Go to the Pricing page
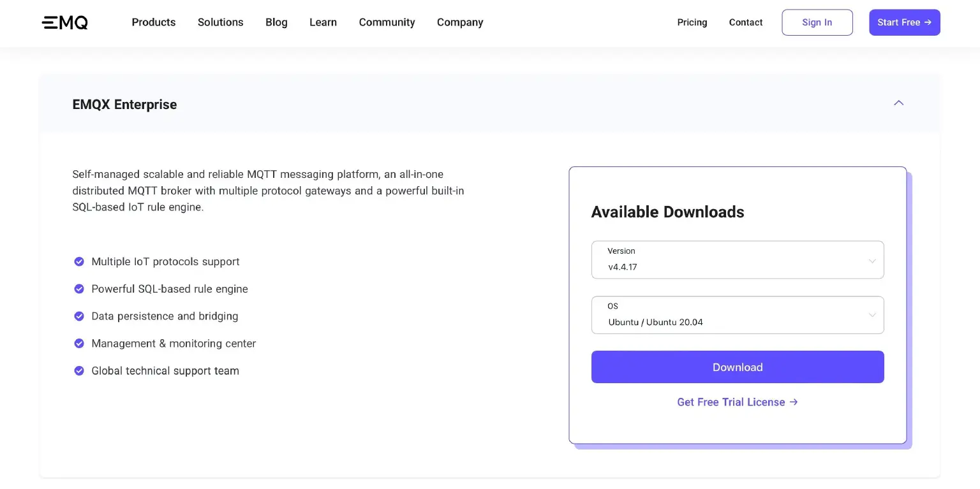Screen dimensions: 980x489 (692, 22)
